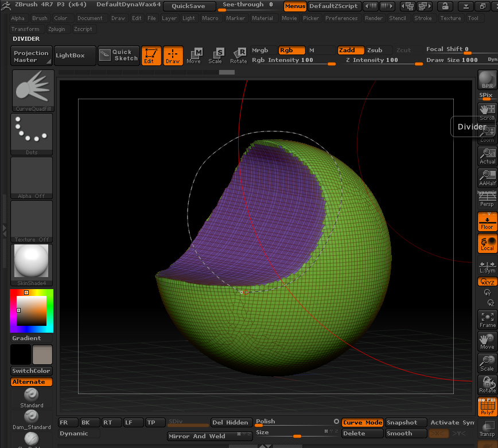Select the CurveQuadFill brush thumbnail

[32, 90]
